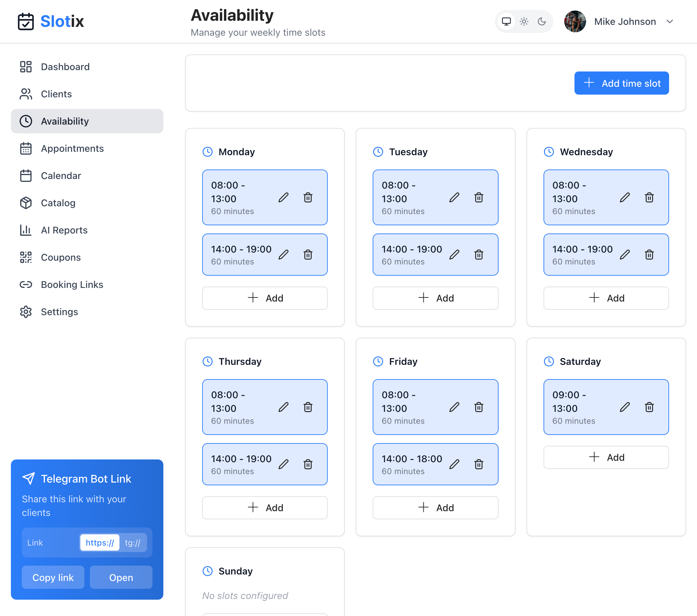Click the Telegram paper plane icon
This screenshot has height=616, width=697.
pyautogui.click(x=28, y=478)
